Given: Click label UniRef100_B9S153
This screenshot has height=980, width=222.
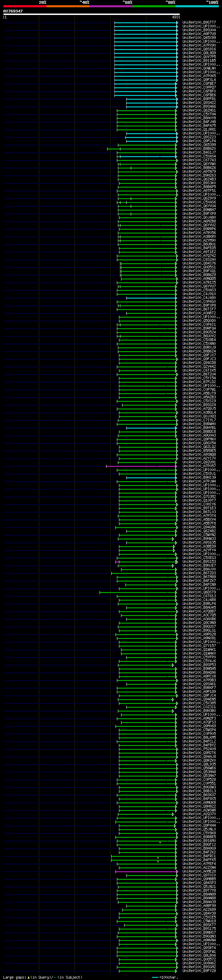Looking at the screenshot, I should point(199,561).
